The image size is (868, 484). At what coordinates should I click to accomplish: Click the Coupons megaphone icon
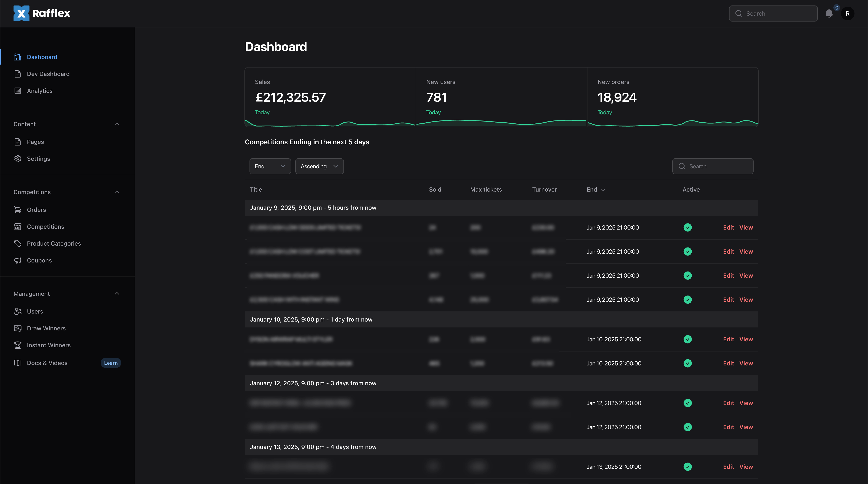pos(18,260)
